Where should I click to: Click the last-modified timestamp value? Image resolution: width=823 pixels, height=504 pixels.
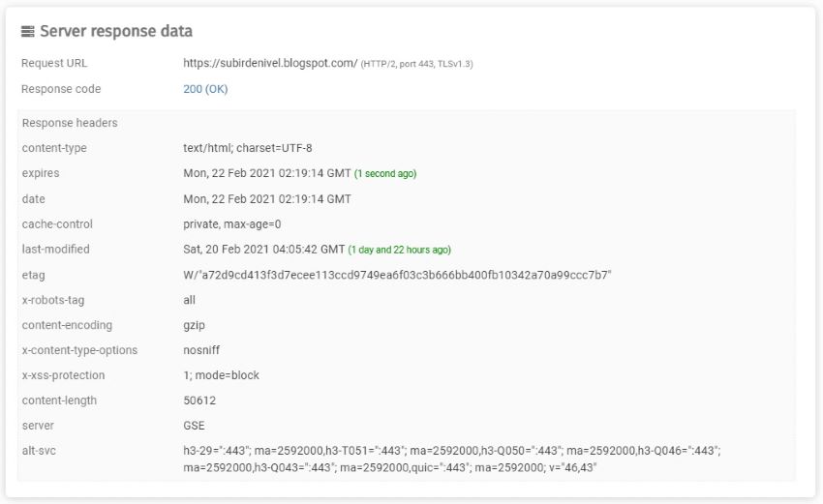tap(264, 250)
